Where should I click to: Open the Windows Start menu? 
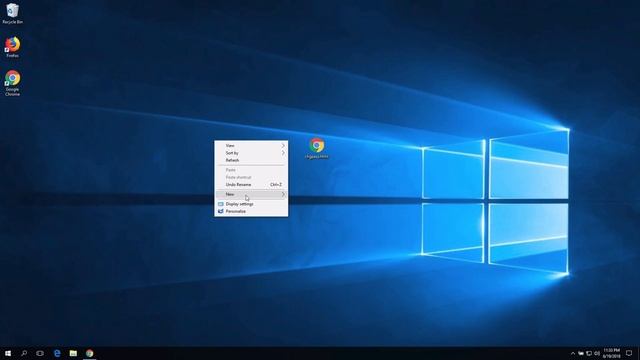tap(8, 353)
